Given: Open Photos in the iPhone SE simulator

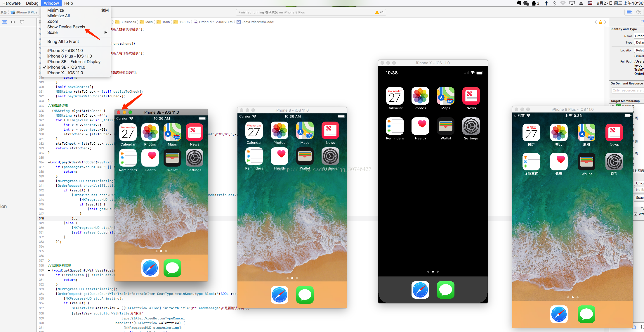Looking at the screenshot, I should [150, 132].
